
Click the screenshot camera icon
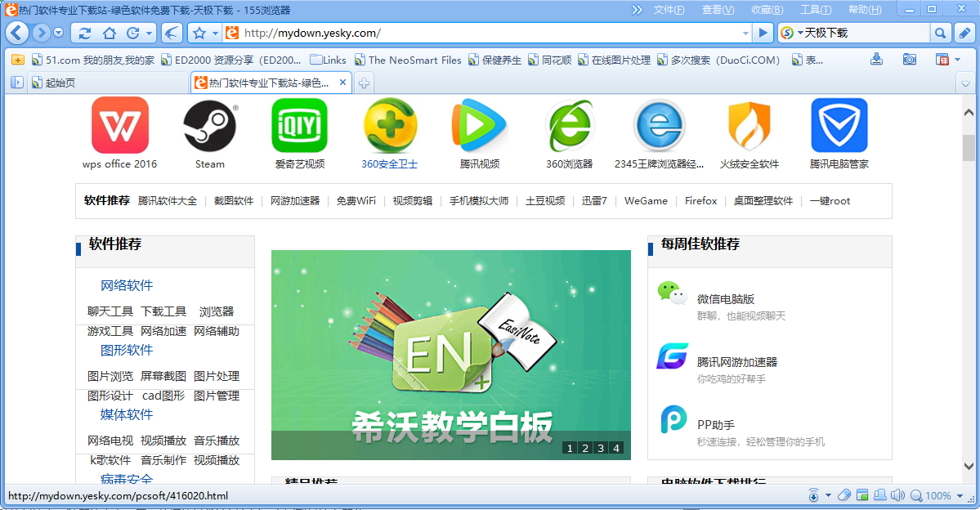pos(910,60)
